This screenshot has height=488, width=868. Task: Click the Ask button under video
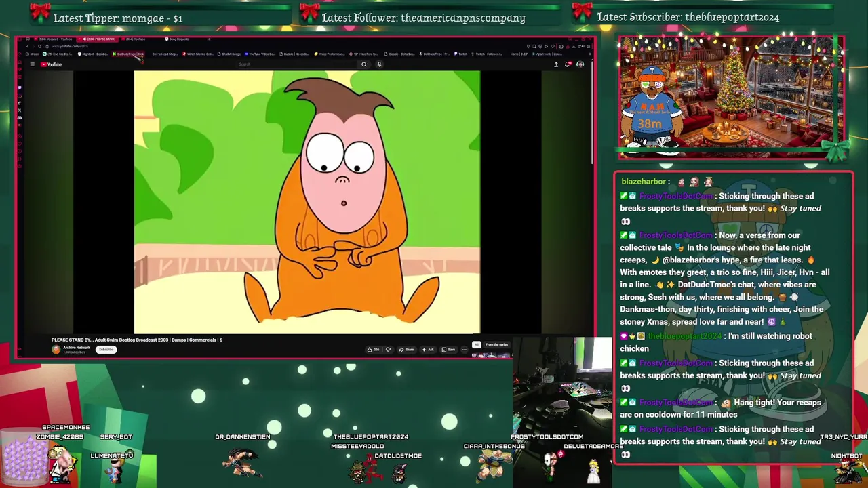pos(428,350)
